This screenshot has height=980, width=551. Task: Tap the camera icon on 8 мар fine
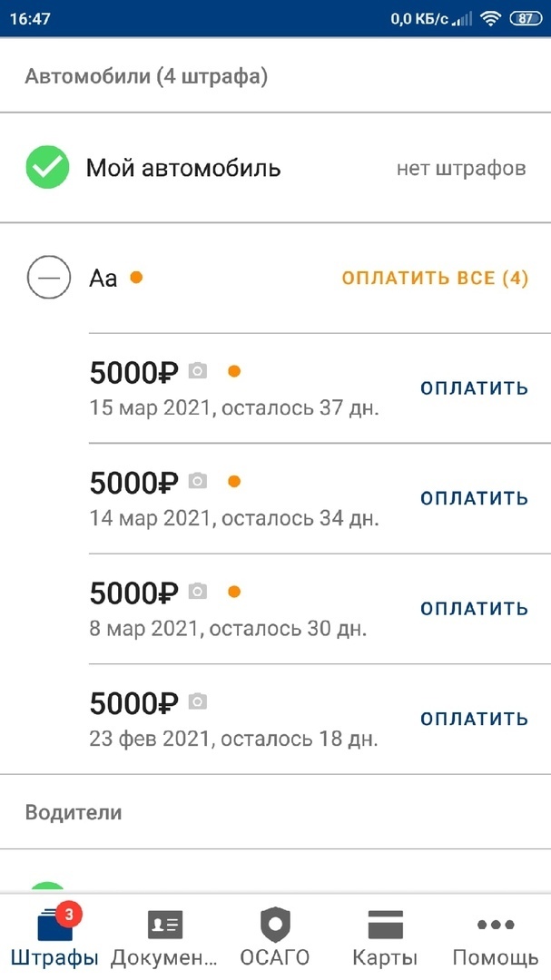198,593
